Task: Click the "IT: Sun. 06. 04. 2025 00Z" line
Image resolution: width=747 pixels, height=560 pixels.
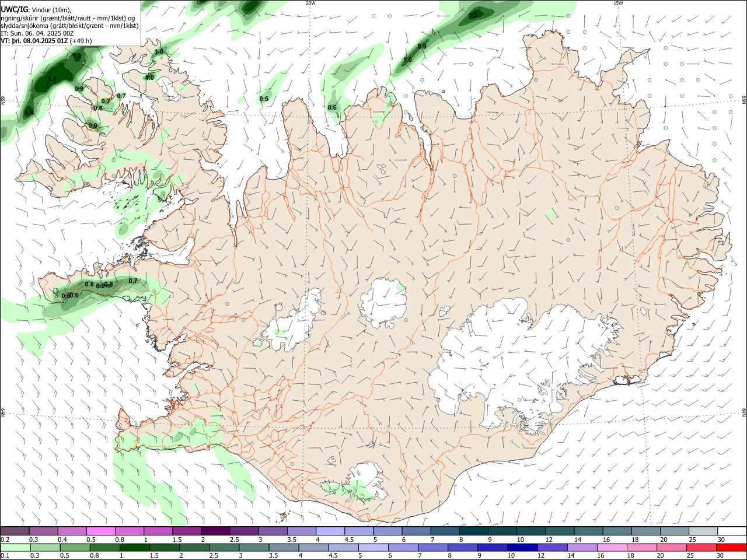Action: pos(37,33)
